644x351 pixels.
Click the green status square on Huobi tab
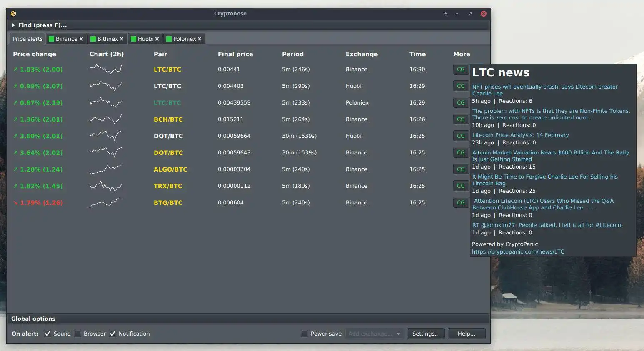pos(133,39)
